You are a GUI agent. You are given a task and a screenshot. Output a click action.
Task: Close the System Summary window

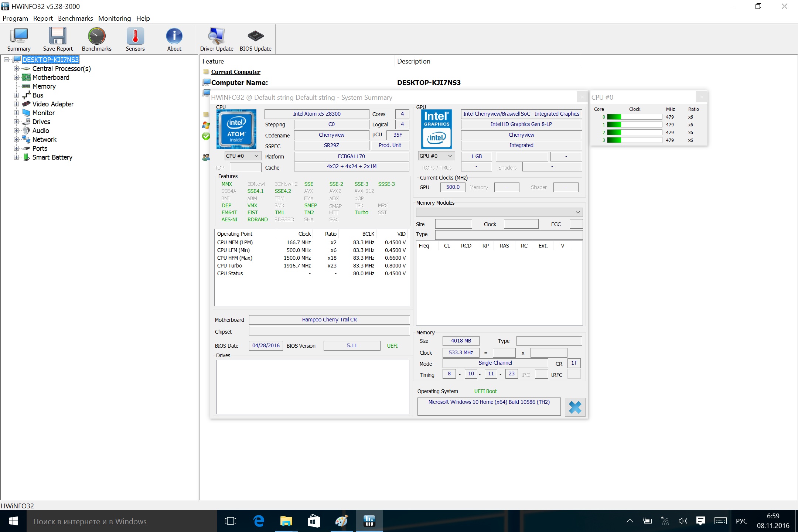click(582, 97)
